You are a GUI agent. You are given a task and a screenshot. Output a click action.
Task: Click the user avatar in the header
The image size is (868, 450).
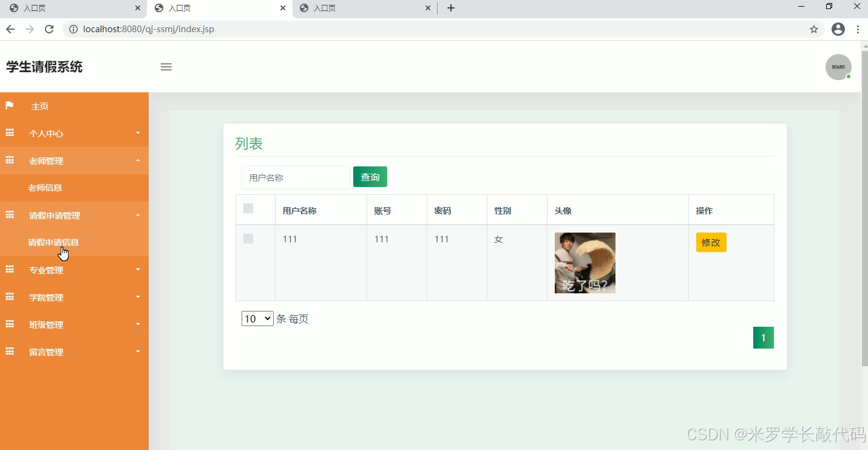point(838,67)
